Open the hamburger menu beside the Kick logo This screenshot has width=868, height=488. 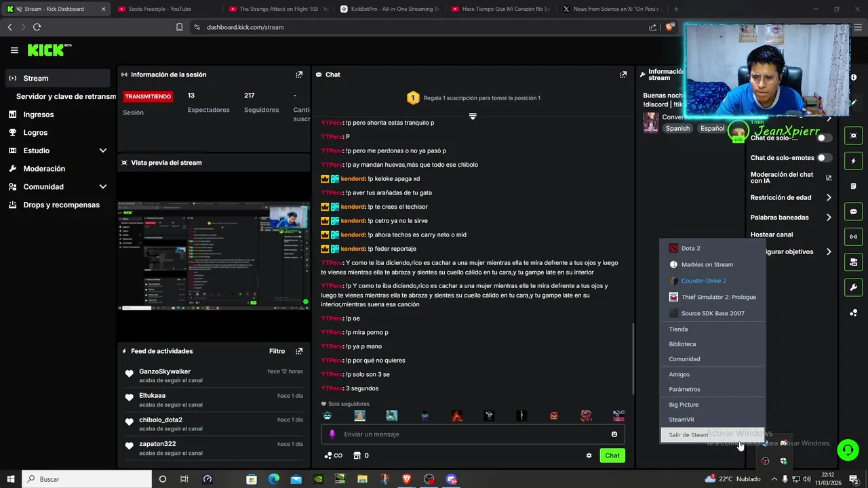click(14, 50)
